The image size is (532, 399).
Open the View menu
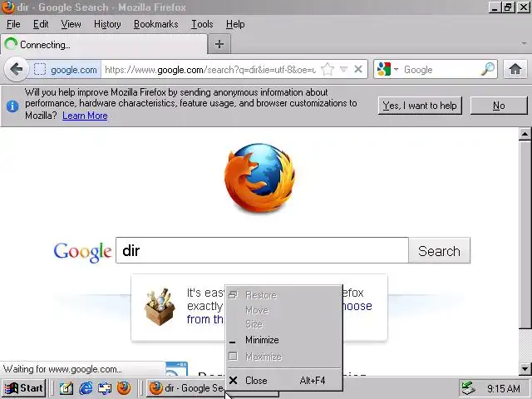pos(71,24)
